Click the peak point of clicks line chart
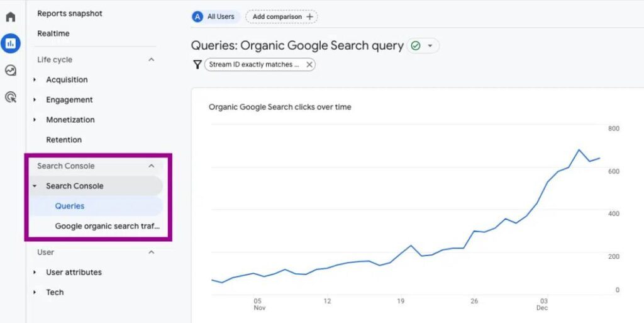The height and width of the screenshot is (323, 644). click(x=579, y=150)
